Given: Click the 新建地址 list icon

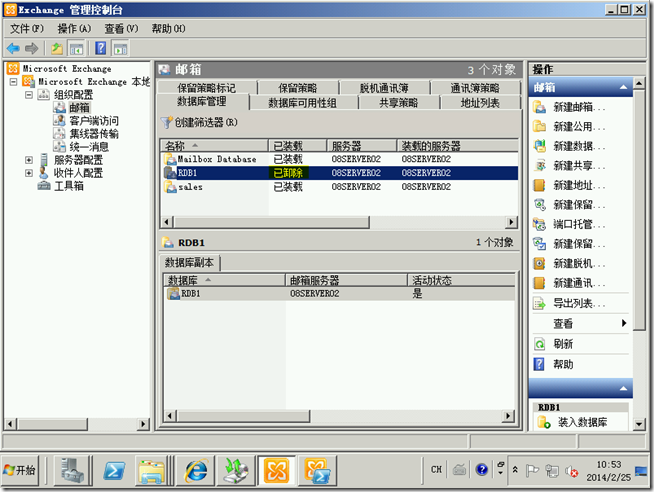Looking at the screenshot, I should tap(539, 185).
